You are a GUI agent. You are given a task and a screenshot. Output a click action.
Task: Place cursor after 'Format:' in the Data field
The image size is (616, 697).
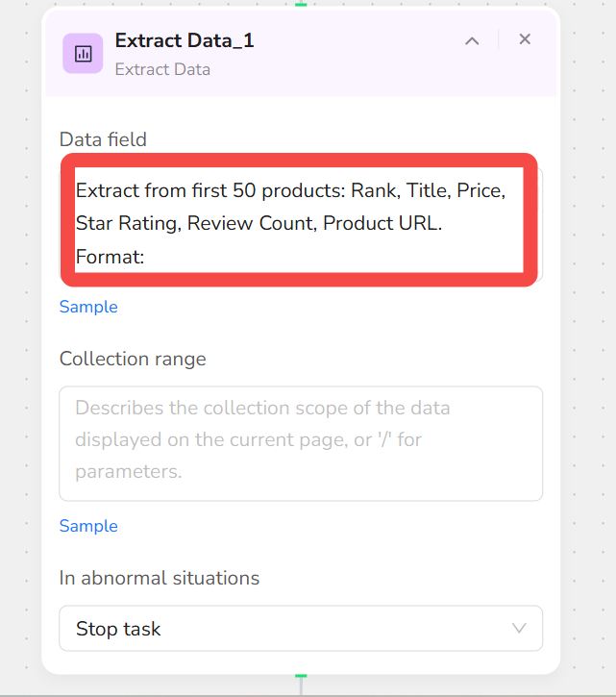[147, 257]
